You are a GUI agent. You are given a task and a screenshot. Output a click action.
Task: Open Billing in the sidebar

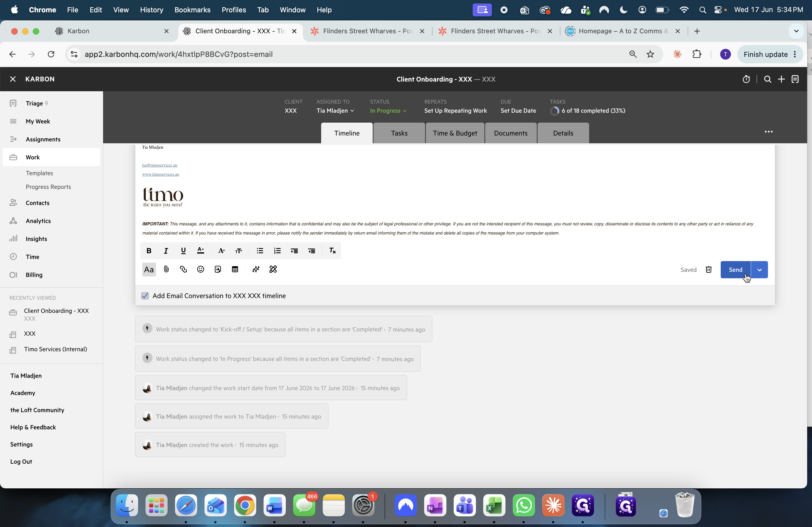pyautogui.click(x=51, y=275)
